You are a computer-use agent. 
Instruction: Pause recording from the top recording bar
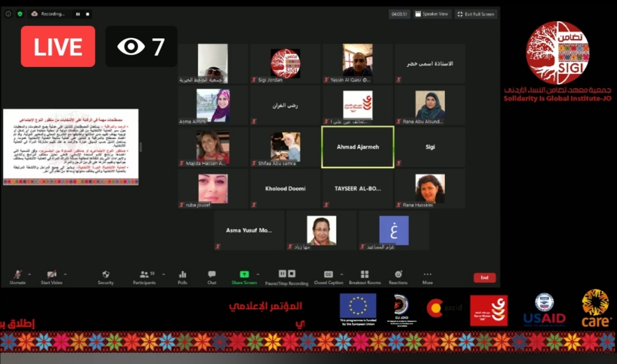coord(78,14)
